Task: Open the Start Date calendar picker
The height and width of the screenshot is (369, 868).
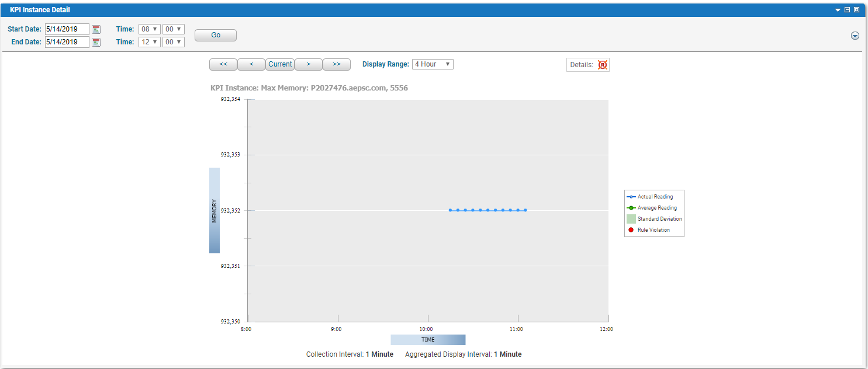Action: point(96,29)
